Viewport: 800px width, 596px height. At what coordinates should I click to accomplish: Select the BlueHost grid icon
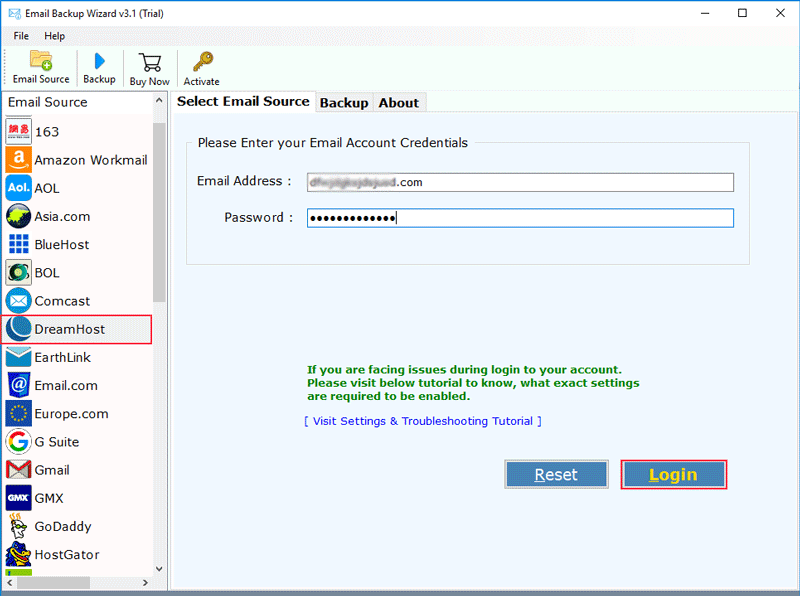[x=18, y=244]
